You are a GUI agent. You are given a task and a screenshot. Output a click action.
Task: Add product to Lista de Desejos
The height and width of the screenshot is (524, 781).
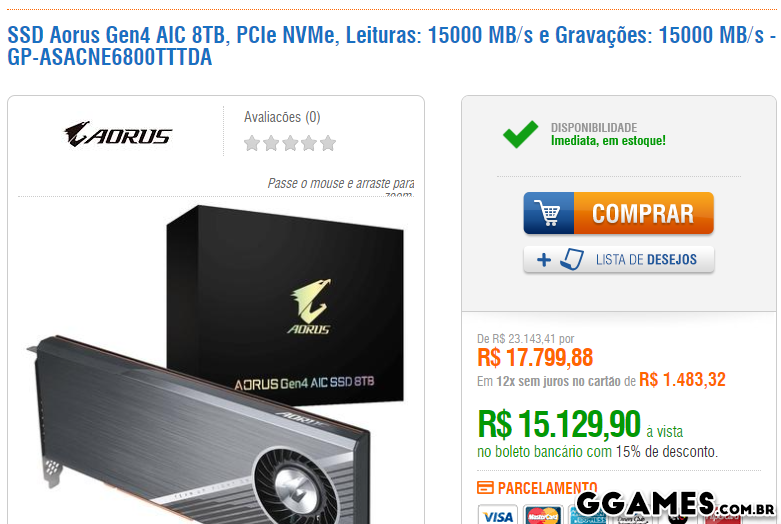tap(619, 260)
